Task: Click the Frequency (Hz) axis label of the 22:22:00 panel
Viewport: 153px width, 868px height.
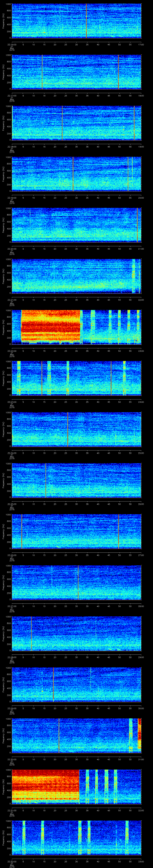Action: pos(3,327)
